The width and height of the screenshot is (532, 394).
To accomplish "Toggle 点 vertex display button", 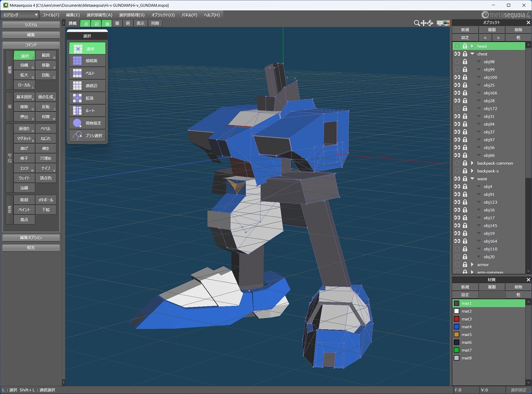I will tap(85, 24).
